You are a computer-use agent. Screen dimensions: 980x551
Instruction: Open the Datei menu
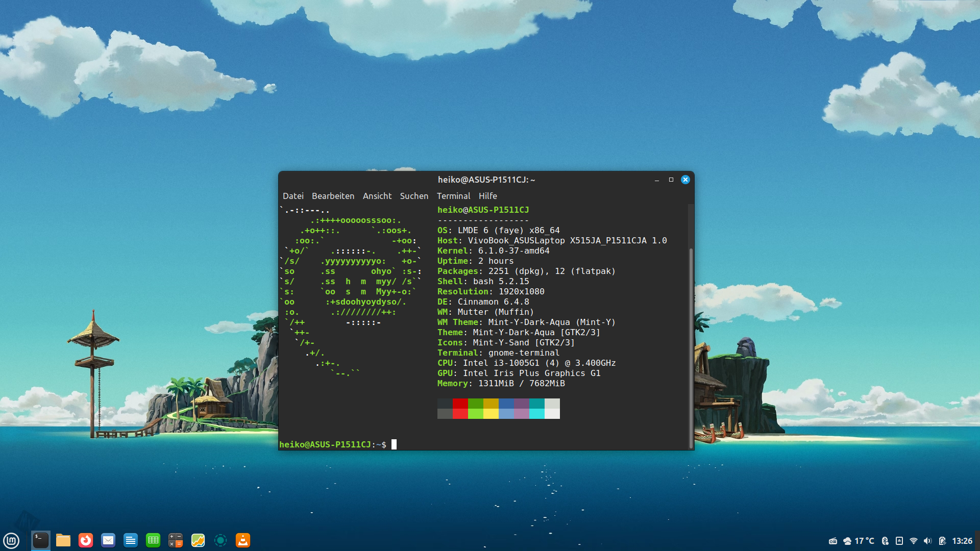click(293, 196)
